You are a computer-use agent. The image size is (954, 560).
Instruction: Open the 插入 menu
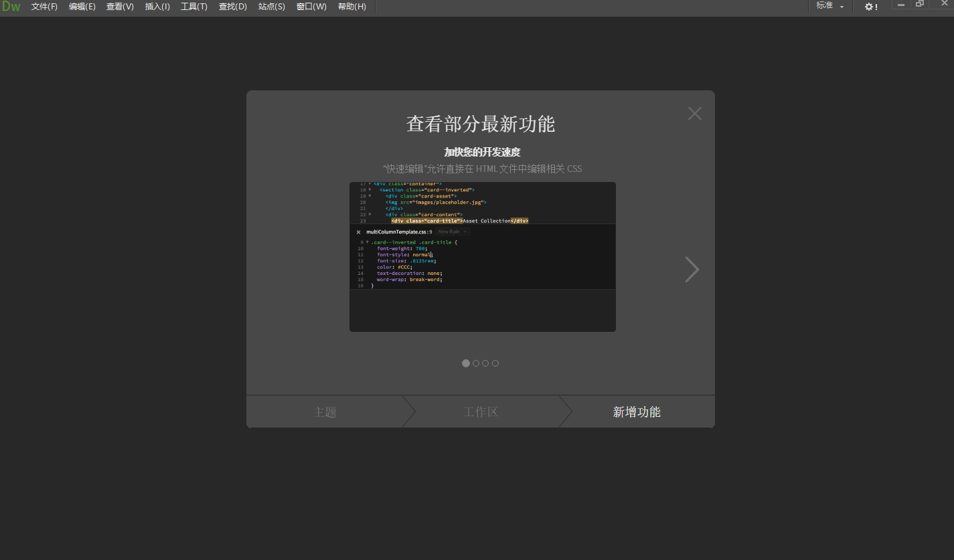coord(157,7)
